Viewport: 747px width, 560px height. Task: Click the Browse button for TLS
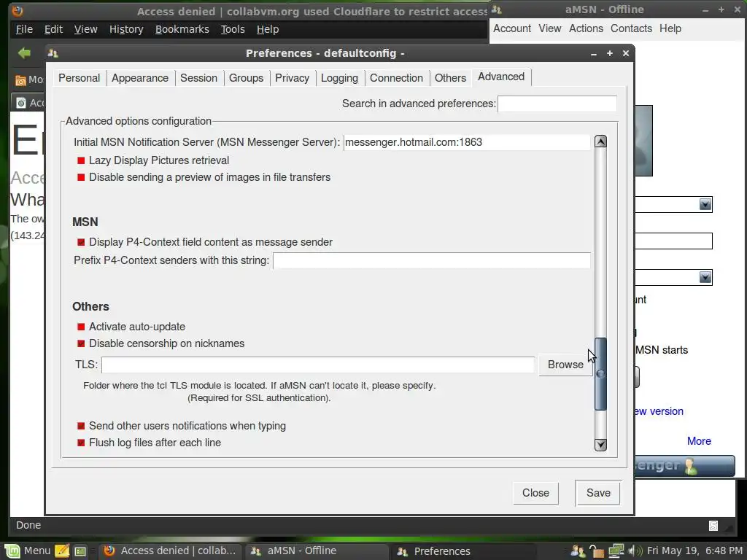pyautogui.click(x=565, y=365)
